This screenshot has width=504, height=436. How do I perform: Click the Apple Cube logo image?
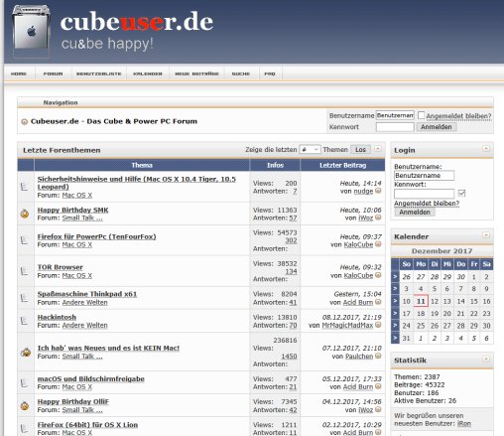pos(31,31)
